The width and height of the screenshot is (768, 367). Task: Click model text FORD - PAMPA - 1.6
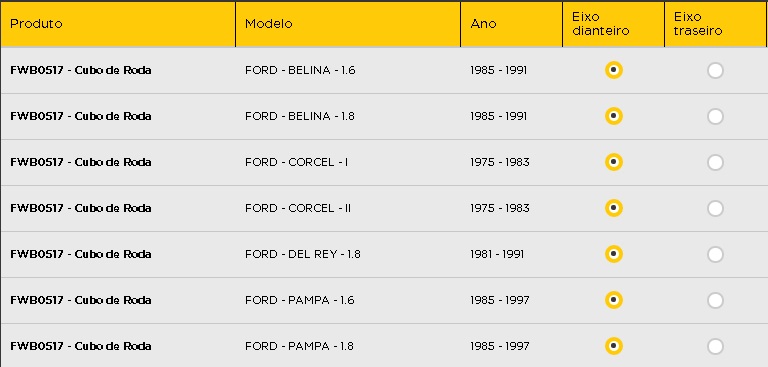point(300,300)
